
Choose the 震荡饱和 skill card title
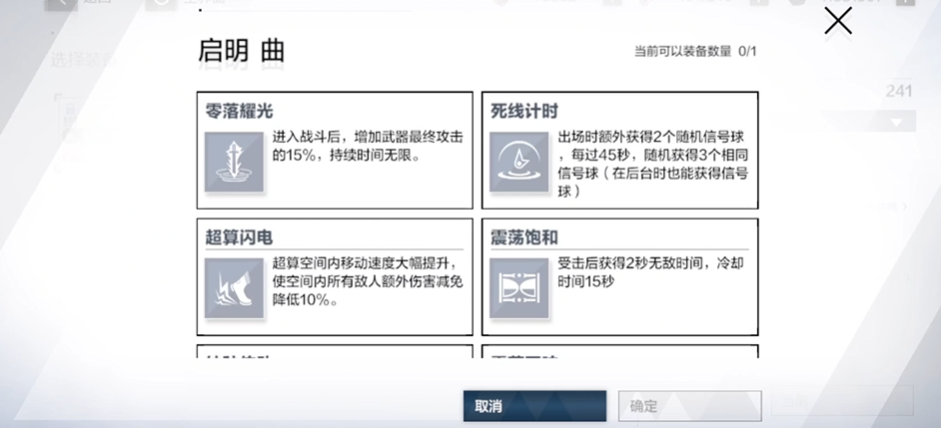525,238
